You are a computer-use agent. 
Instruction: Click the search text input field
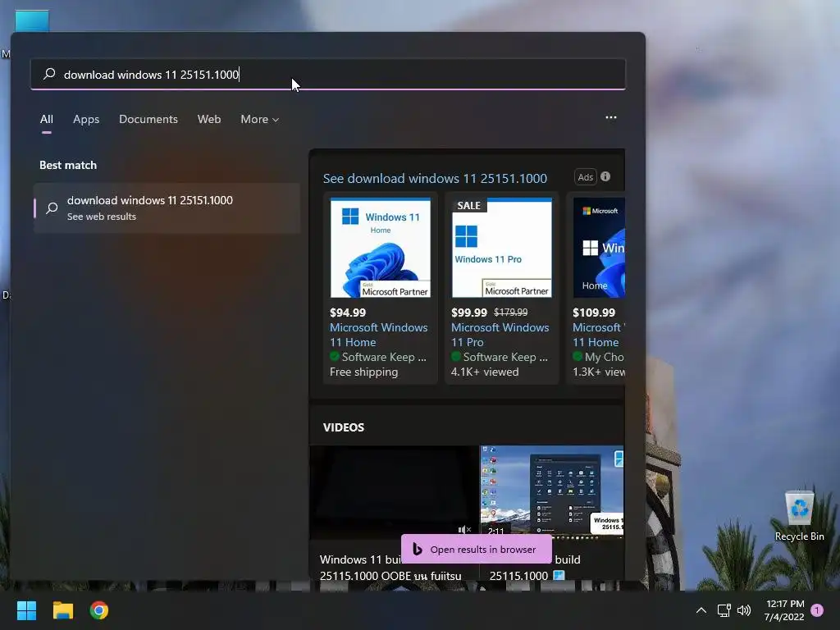328,74
